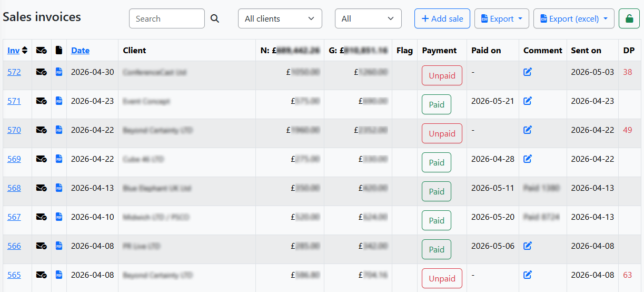The image size is (644, 292).
Task: Open PDF for invoice 565
Action: pos(59,275)
